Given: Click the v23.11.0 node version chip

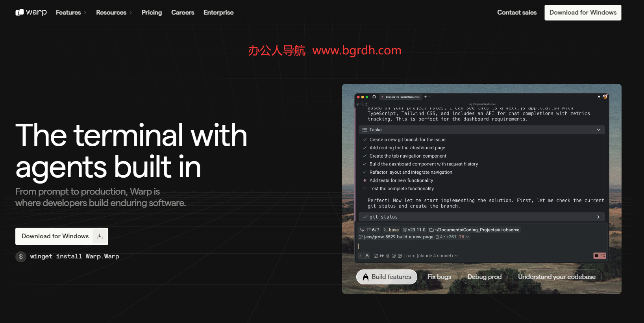Looking at the screenshot, I should click(x=414, y=230).
